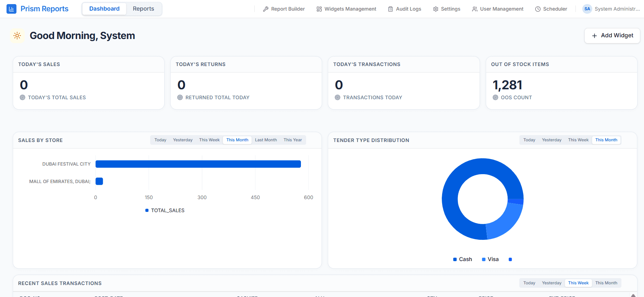The height and width of the screenshot is (297, 644).
Task: Select This Week filter in Sales by Store
Action: 209,140
